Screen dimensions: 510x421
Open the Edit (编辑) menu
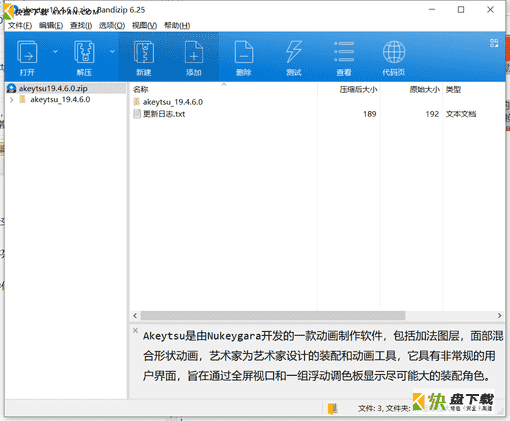[x=51, y=25]
